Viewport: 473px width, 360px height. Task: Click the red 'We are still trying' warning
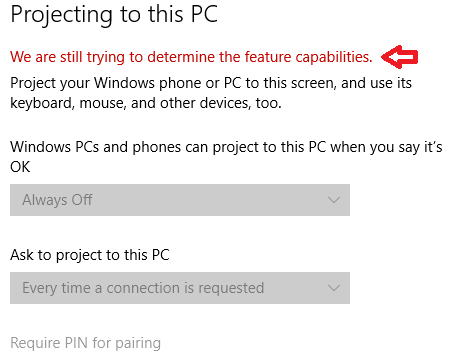[x=191, y=57]
